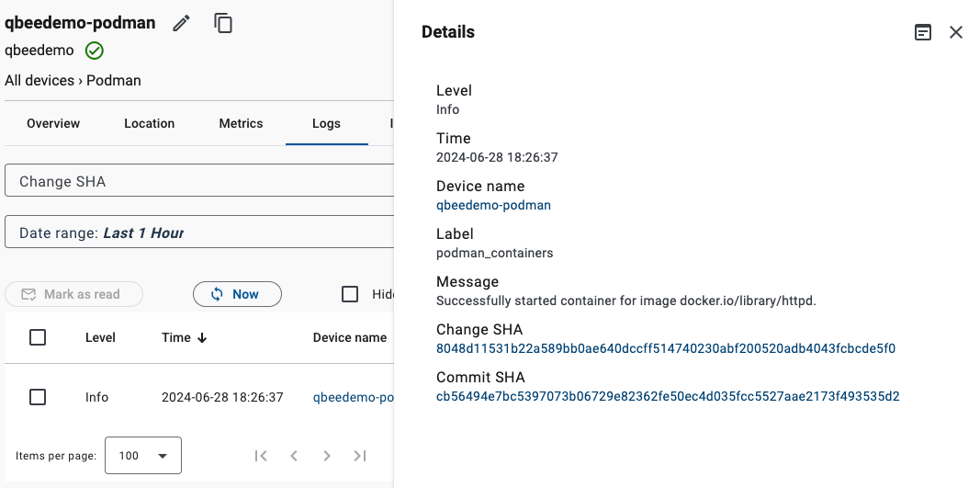Copy device name using the copy icon

223,23
